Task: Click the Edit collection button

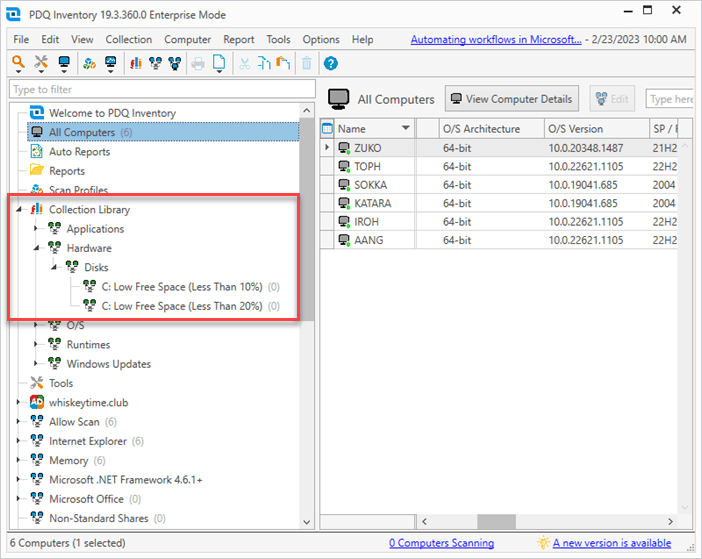Action: [x=612, y=99]
